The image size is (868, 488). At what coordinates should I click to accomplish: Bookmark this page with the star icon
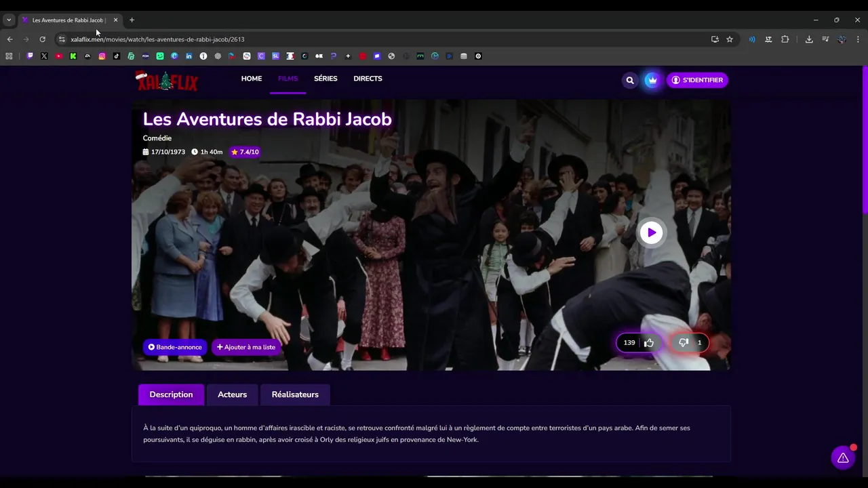point(730,39)
